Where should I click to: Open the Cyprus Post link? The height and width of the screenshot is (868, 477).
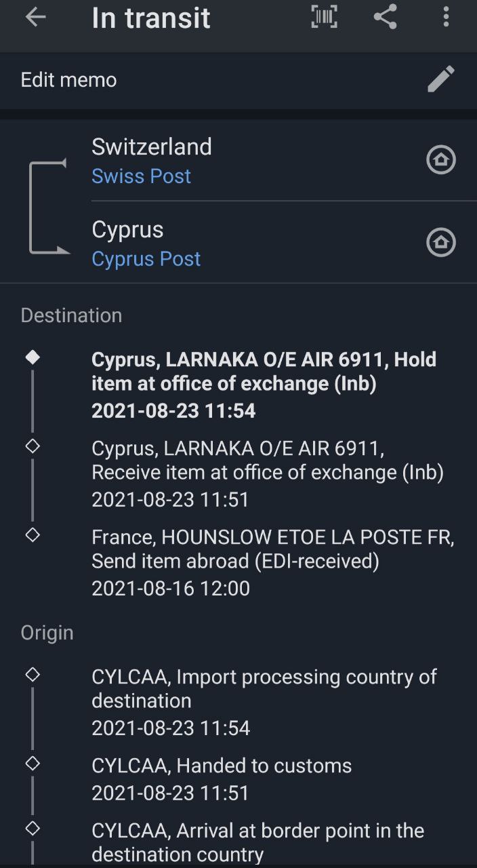tap(146, 259)
